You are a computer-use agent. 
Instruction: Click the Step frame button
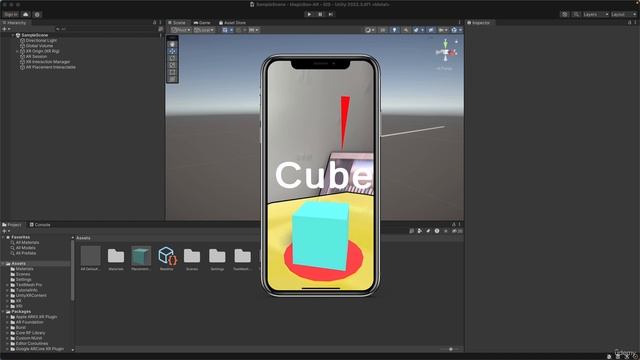point(331,14)
